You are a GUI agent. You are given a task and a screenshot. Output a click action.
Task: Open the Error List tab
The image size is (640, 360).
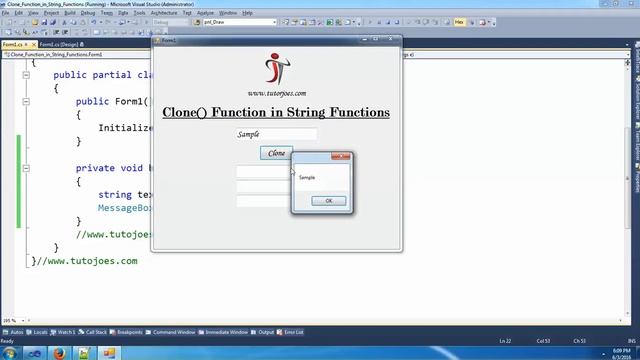(x=290, y=332)
